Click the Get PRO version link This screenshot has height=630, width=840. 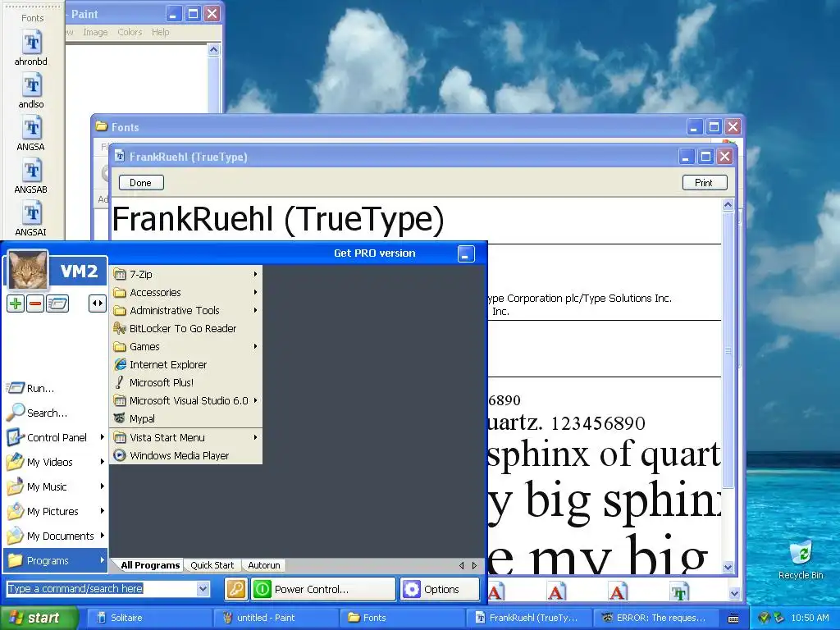(374, 253)
